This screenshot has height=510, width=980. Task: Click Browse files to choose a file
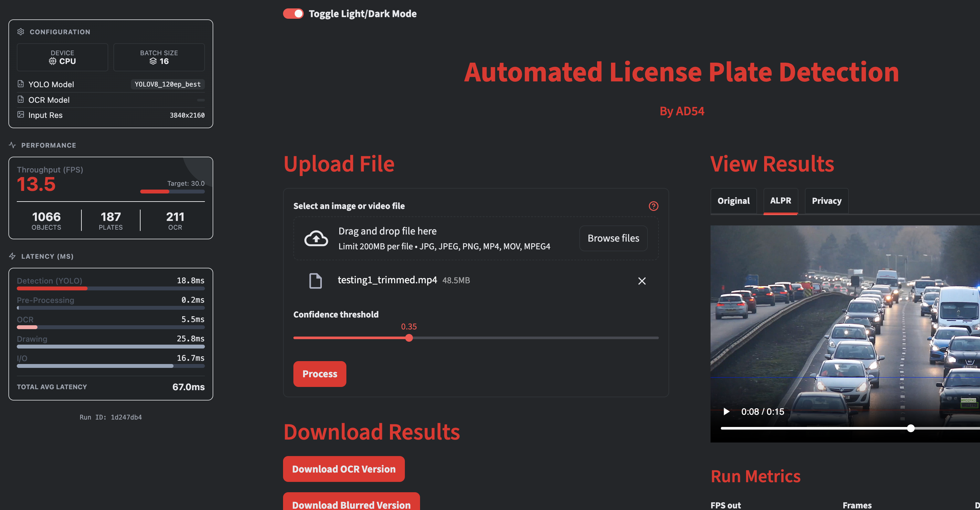coord(613,238)
